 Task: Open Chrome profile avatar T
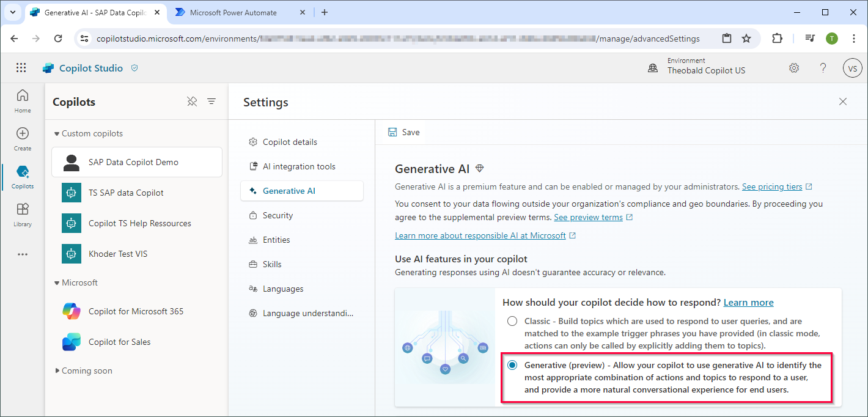(832, 39)
